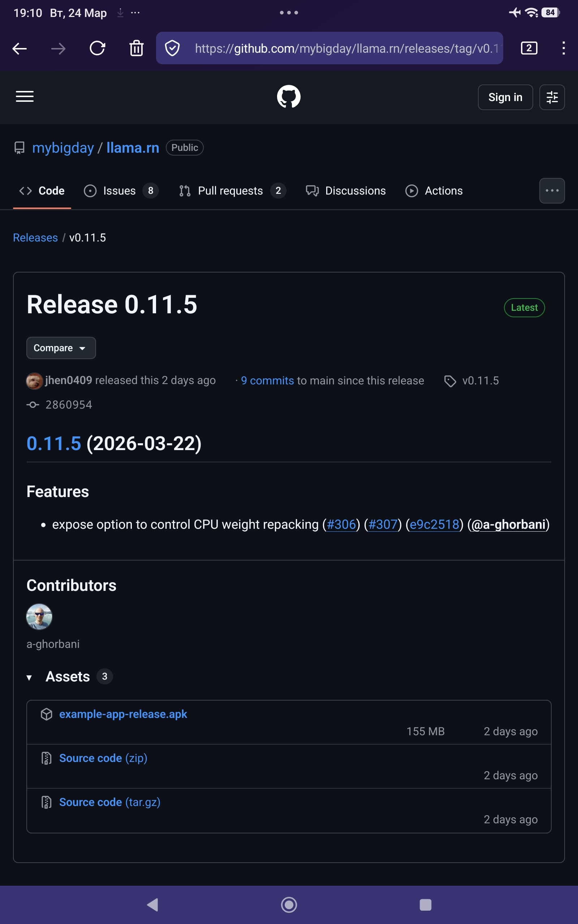Tap the browser back arrow
The image size is (578, 924).
[x=20, y=48]
